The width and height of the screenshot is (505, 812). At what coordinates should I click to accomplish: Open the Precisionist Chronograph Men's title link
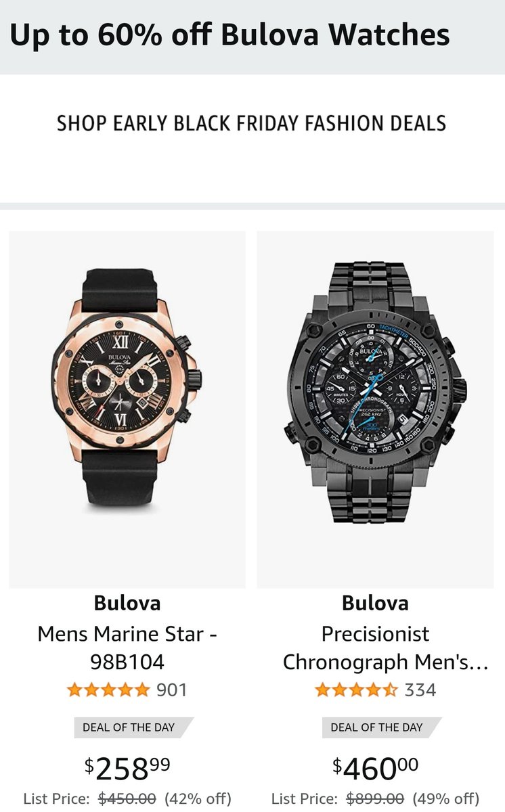[385, 648]
